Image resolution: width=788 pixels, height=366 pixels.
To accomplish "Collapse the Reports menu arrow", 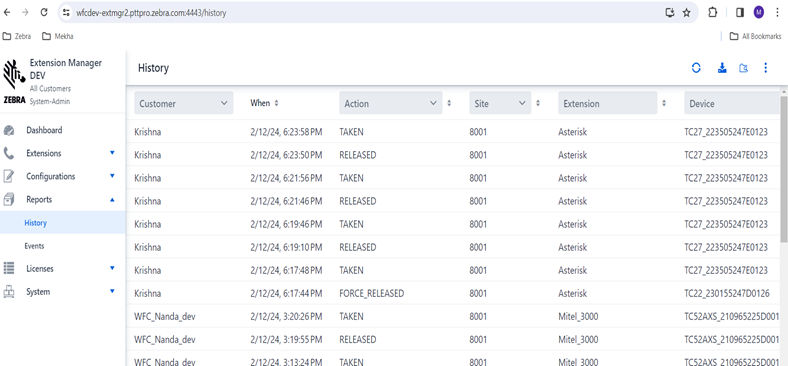I will click(x=113, y=200).
